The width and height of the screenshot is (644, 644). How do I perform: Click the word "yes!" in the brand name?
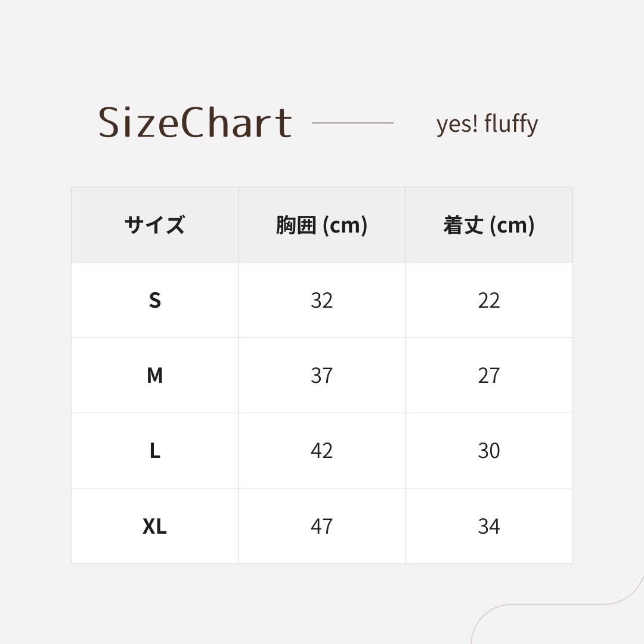click(x=457, y=124)
